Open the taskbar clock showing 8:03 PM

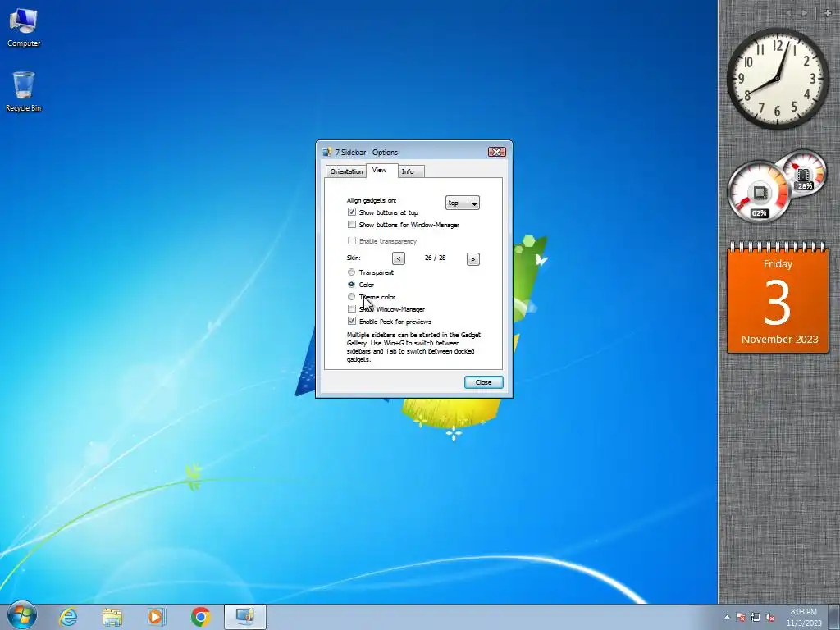[804, 617]
